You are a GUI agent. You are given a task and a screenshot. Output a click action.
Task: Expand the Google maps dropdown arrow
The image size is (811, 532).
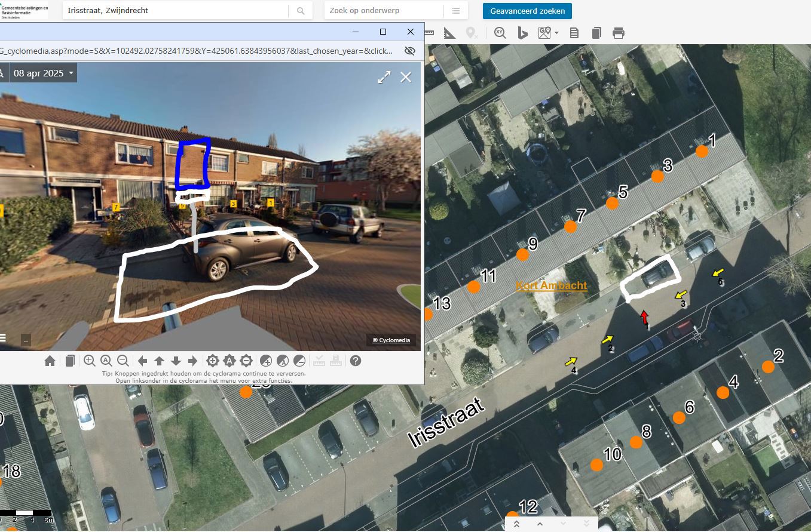click(556, 33)
